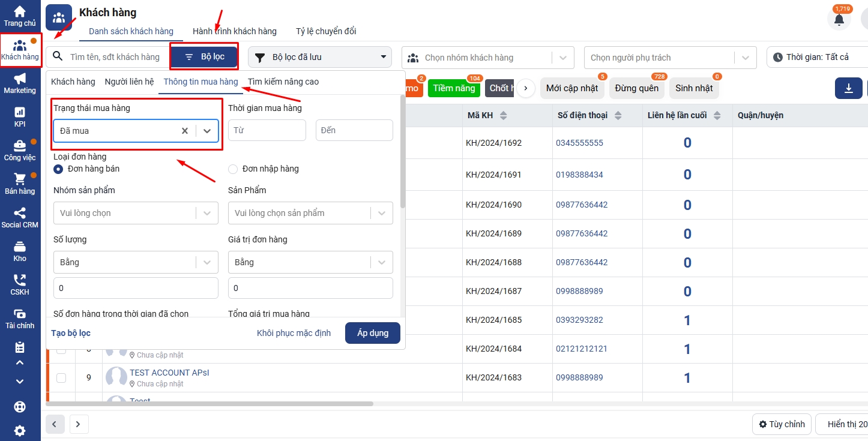Tick checkbox for row 9 customer

(x=61, y=378)
